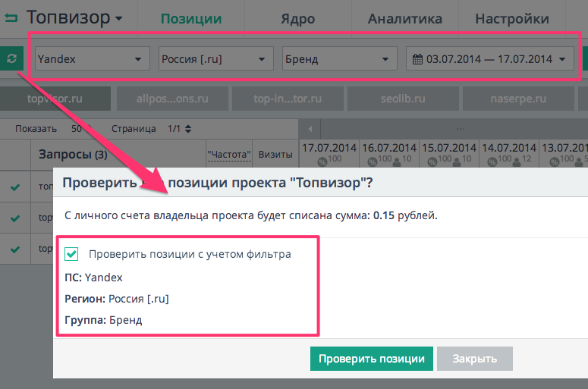This screenshot has height=389, width=588.
Task: Open the Топвизор project dropdown
Action: [74, 17]
